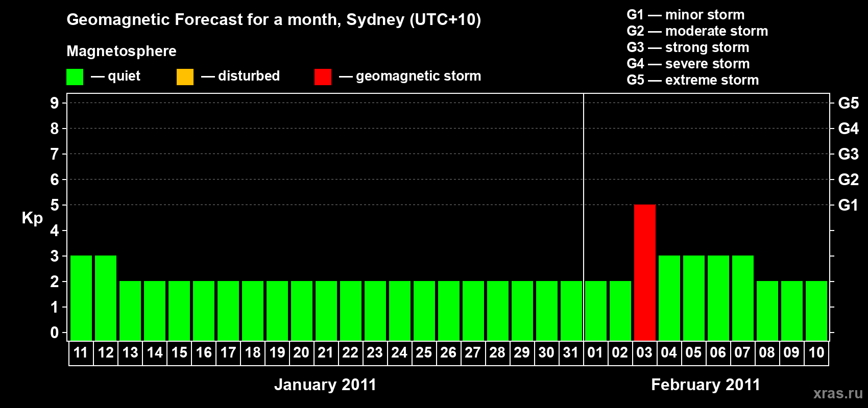Click date label 02 on the axis
Screen dimensions: 868x408
pos(620,352)
